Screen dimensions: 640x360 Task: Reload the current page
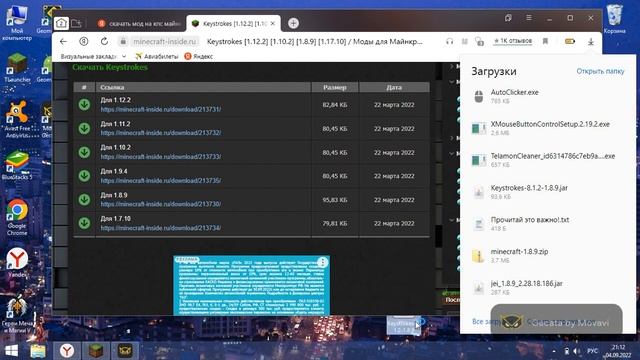coord(104,41)
